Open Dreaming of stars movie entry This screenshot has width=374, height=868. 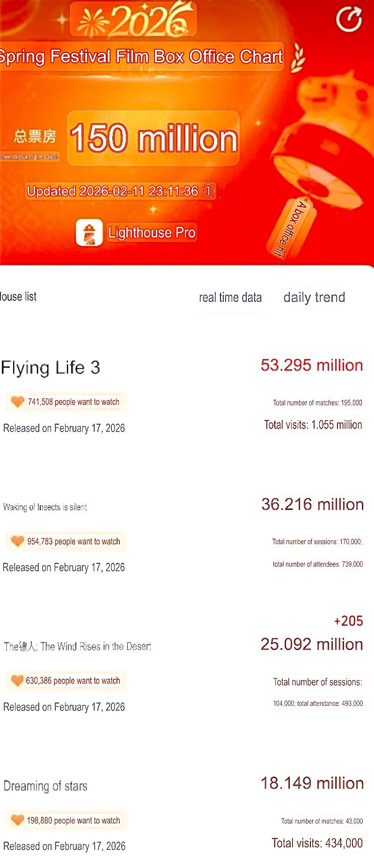45,786
